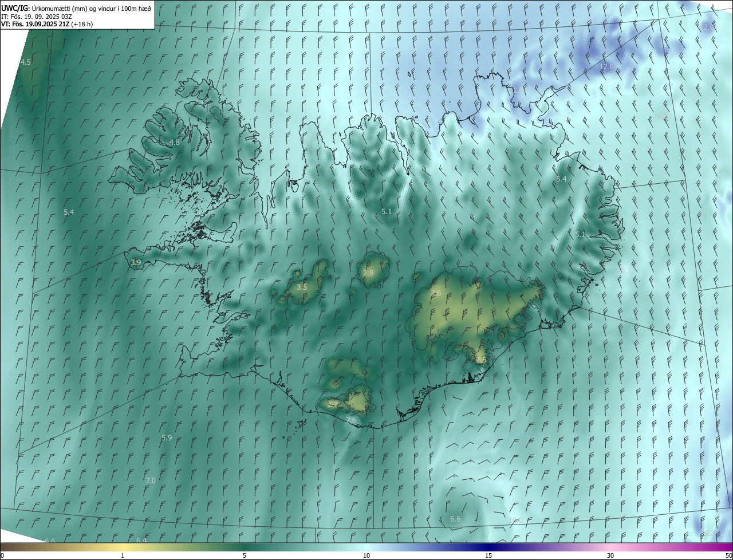Click the 7.0 value in the southwest ocean

coord(151,480)
